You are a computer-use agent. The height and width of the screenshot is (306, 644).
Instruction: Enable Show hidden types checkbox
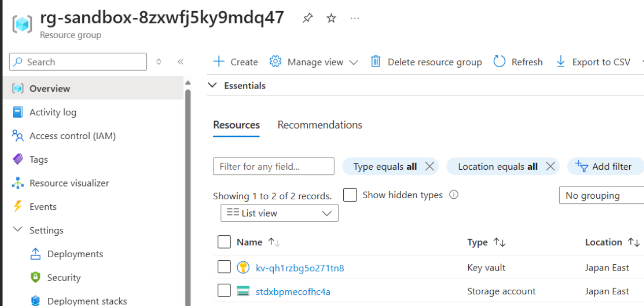coord(350,195)
